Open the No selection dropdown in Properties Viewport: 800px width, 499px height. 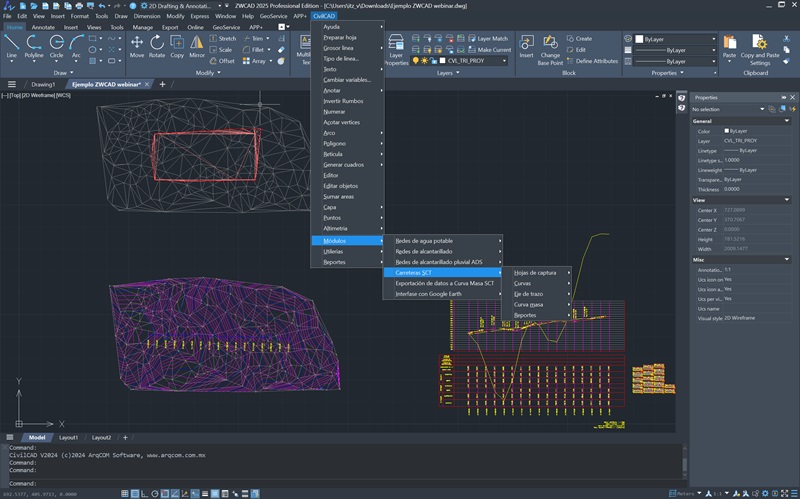(762, 109)
